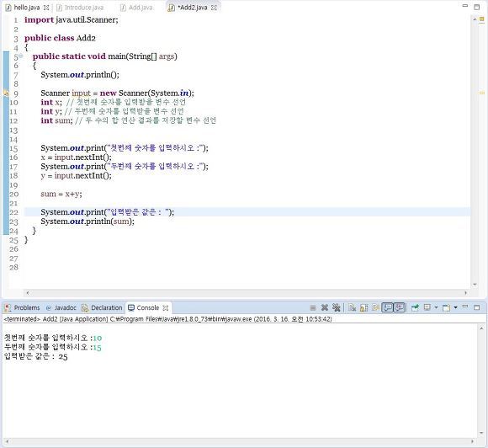Click the 'int x;' declaration on line 10
This screenshot has height=448, width=488.
[51, 102]
